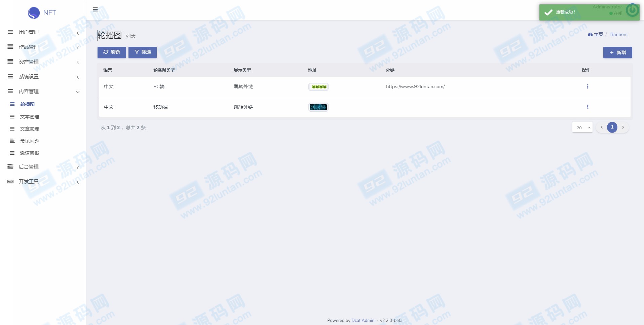Click the 系统设置 menu icon
This screenshot has height=325, width=644.
(10, 76)
